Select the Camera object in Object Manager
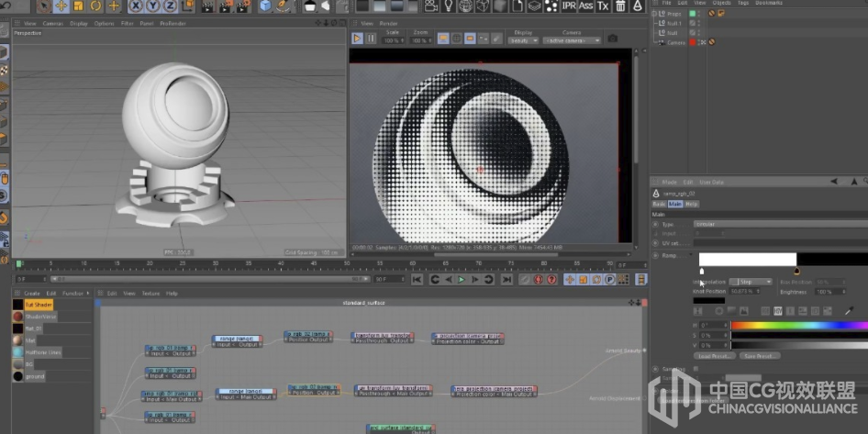 pyautogui.click(x=676, y=42)
